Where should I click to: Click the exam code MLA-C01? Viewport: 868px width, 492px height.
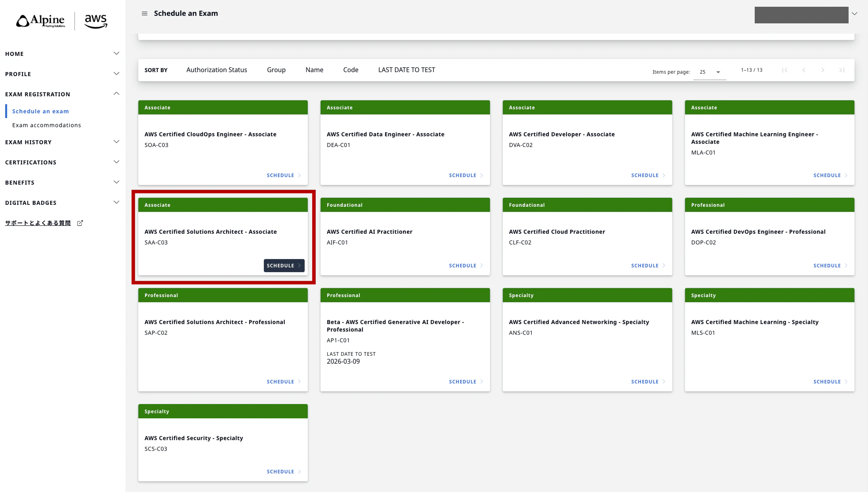pos(704,153)
